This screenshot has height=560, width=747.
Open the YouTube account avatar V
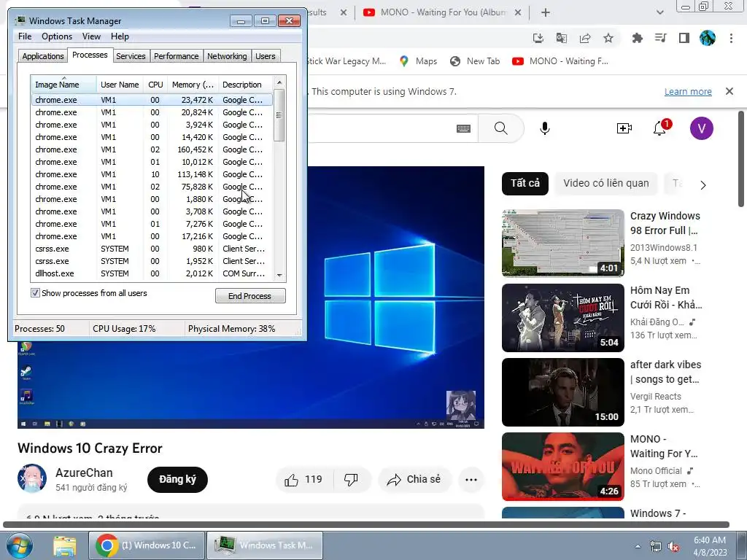[701, 128]
